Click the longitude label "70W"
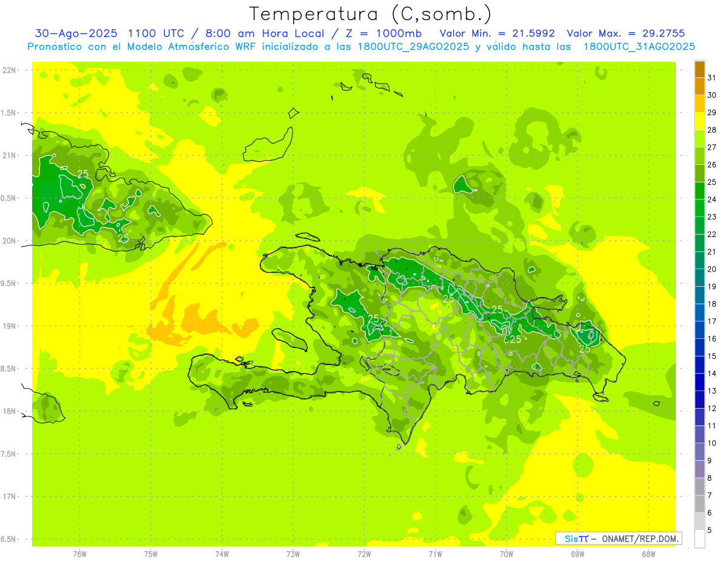 click(x=507, y=554)
